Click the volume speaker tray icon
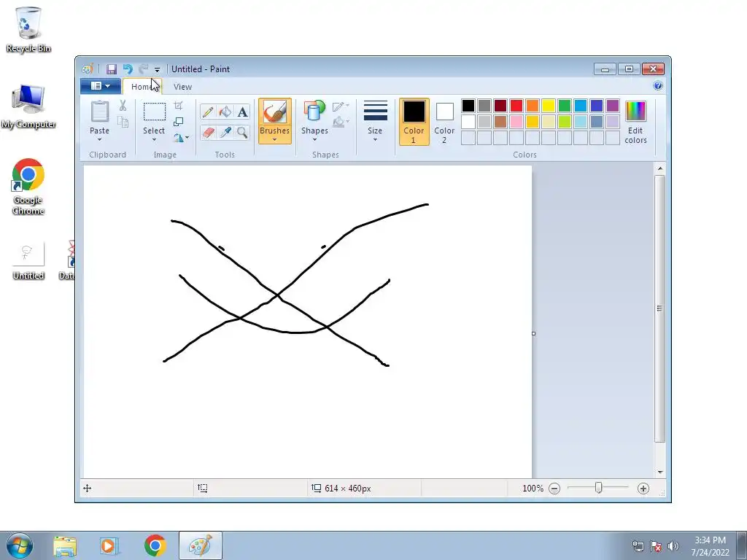The height and width of the screenshot is (560, 747). pyautogui.click(x=673, y=545)
